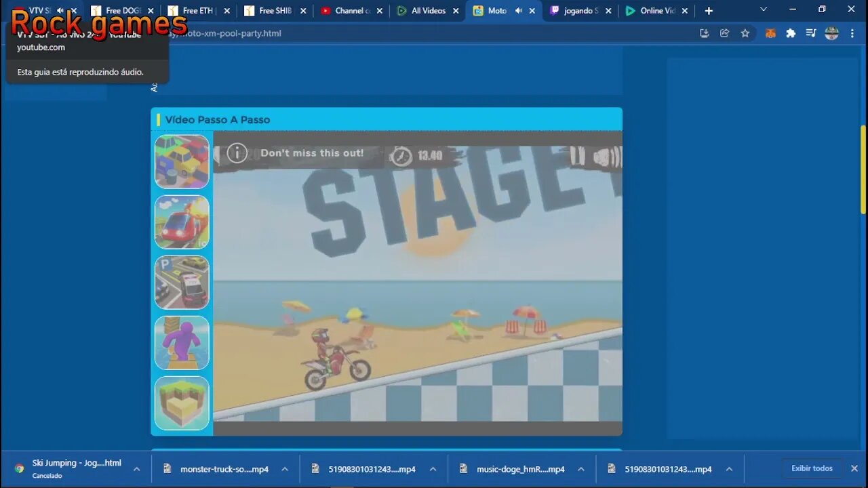Open the monster-truck-so....mp4 download
868x488 pixels.
click(224, 469)
